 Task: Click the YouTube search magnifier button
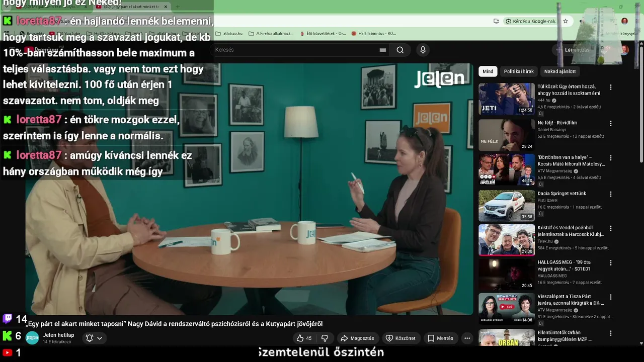click(400, 50)
